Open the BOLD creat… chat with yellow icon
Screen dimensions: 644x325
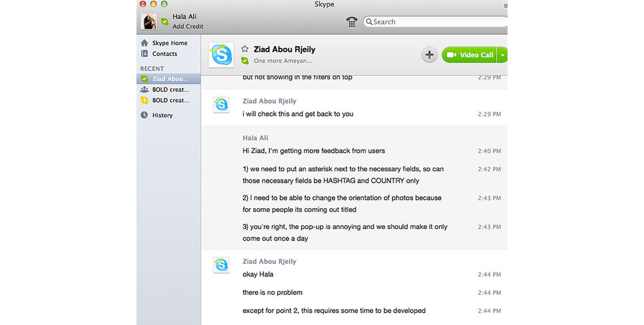point(168,100)
